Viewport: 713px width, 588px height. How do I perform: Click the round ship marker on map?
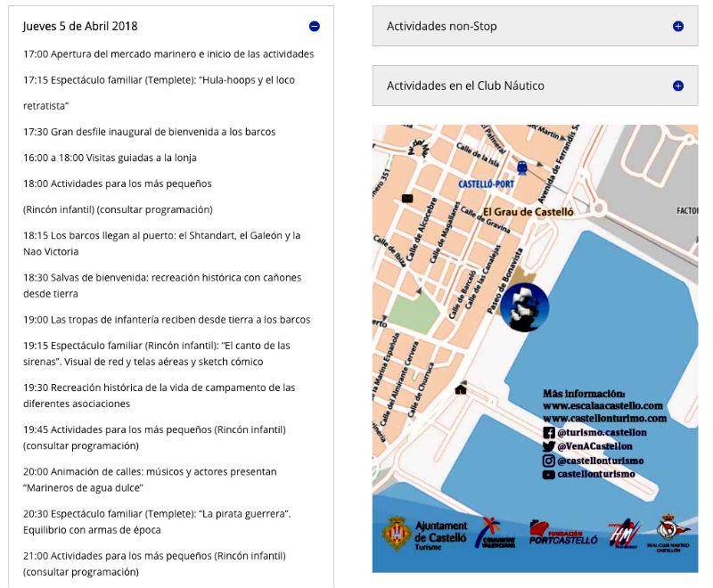(524, 307)
